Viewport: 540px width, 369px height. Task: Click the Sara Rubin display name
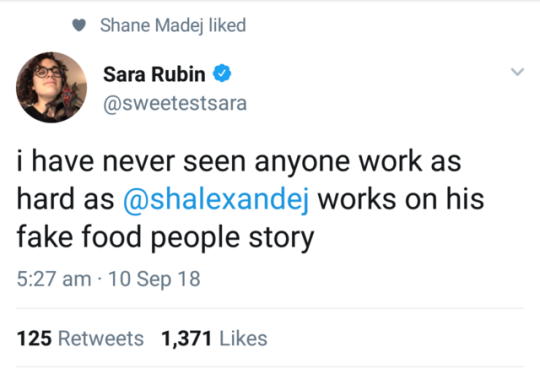(x=154, y=74)
